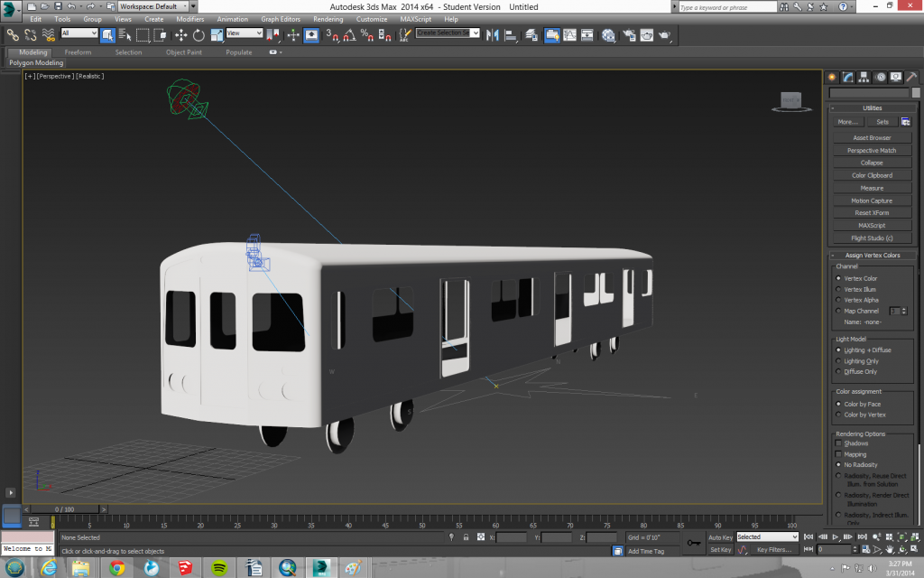Toggle the Percent Snap button
Screen dimensions: 924x578
tap(367, 35)
